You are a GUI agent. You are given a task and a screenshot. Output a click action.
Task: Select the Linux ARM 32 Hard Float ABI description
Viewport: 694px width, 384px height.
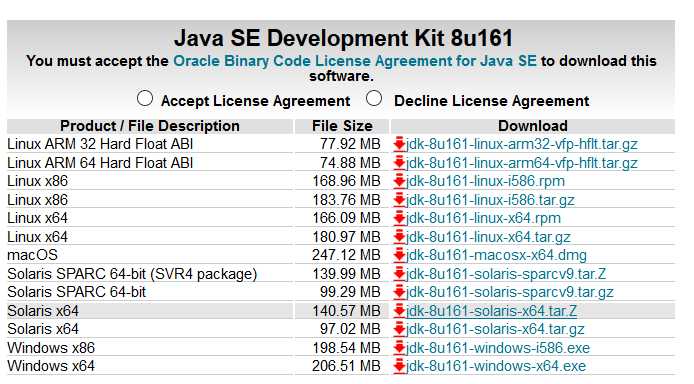100,144
